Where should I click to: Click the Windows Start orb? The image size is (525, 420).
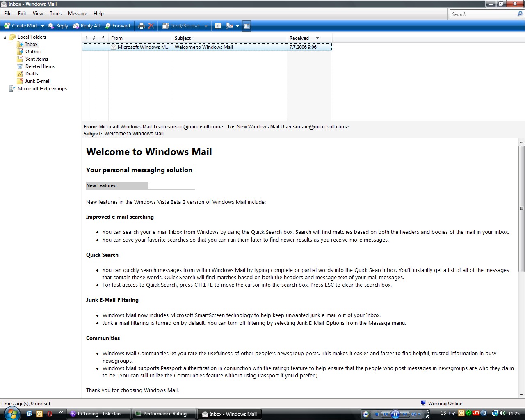coord(12,413)
